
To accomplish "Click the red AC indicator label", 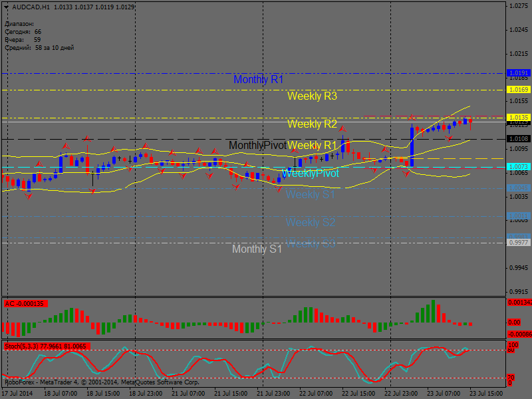I will click(x=24, y=303).
